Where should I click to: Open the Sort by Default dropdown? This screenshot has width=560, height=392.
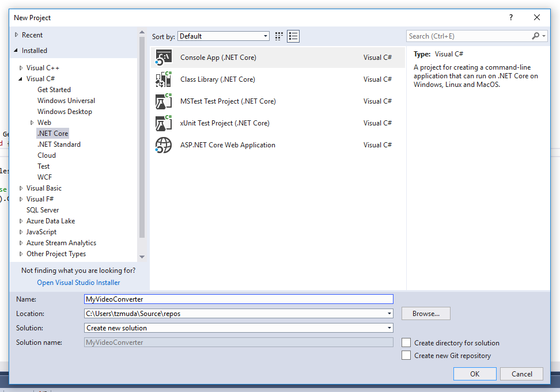coord(224,36)
